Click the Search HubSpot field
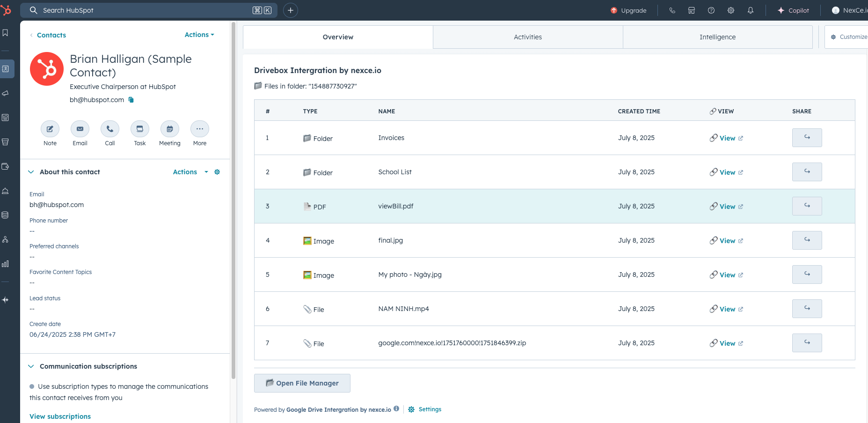Viewport: 868px width, 423px height. pos(149,10)
